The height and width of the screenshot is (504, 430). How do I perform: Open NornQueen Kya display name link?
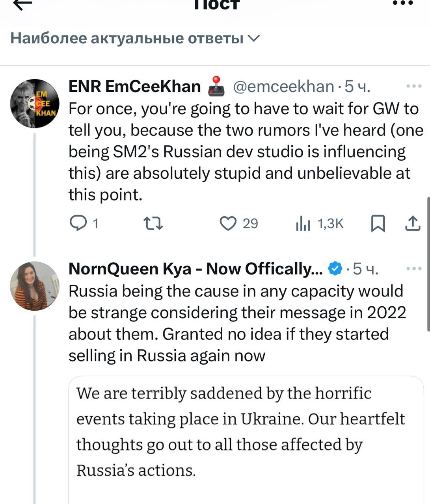[x=195, y=269]
